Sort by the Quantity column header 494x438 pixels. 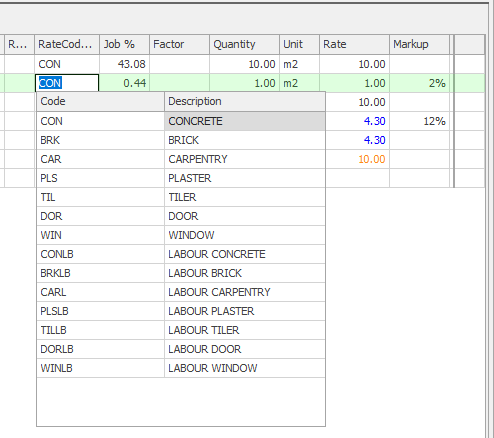coord(245,44)
